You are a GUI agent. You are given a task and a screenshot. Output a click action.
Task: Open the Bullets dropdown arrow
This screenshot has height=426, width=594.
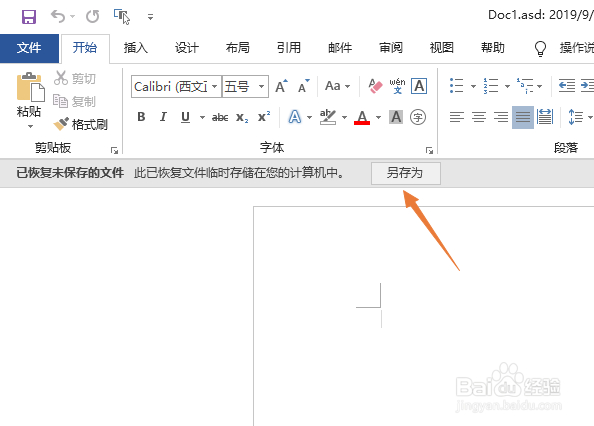(x=473, y=86)
